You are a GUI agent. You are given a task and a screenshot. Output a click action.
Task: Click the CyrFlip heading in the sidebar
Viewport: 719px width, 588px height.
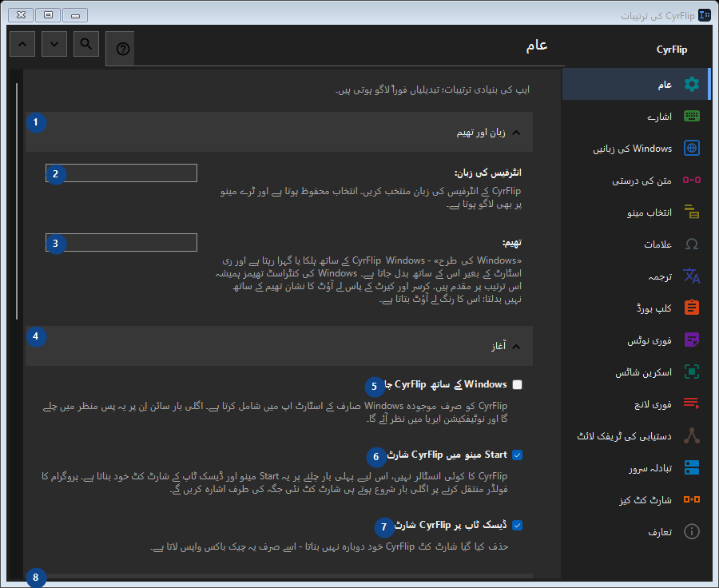672,50
